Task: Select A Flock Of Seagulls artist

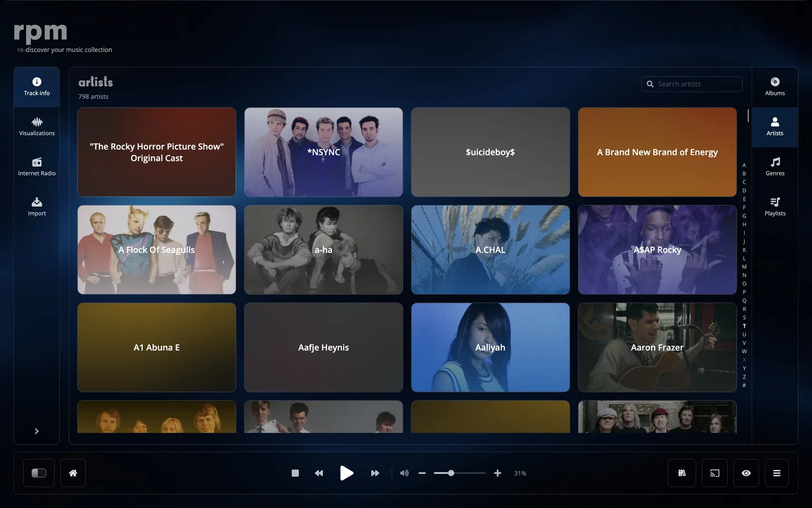Action: pyautogui.click(x=157, y=249)
